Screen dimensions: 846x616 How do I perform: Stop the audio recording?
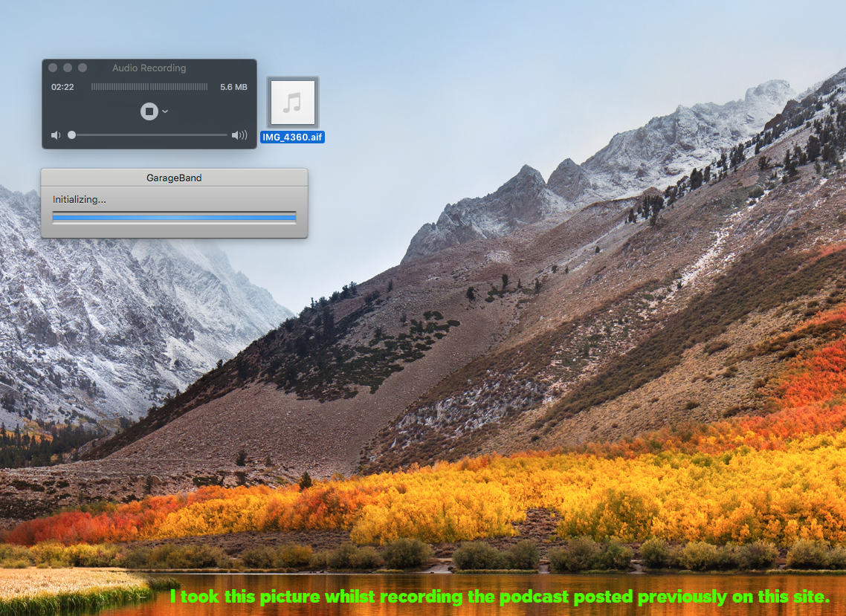[x=149, y=111]
